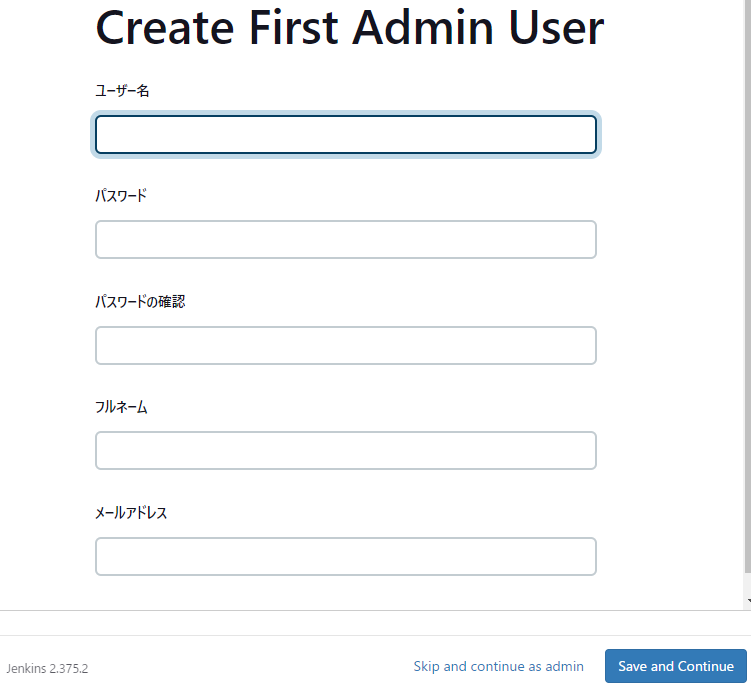Select the パスワードの確認 confirmation field

coord(345,345)
